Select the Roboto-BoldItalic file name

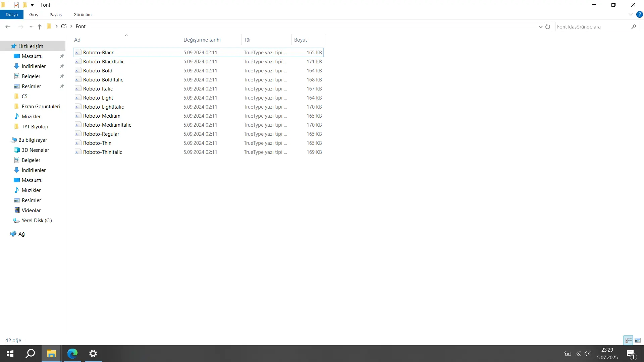tap(103, 80)
